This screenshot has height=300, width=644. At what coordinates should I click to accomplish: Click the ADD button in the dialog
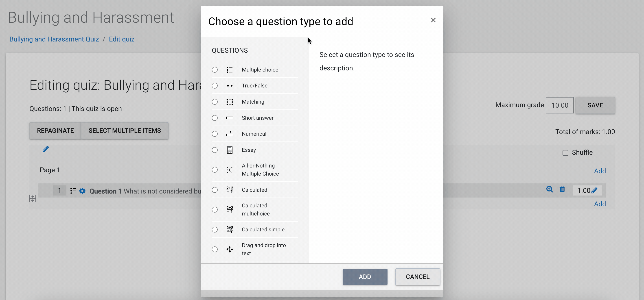pyautogui.click(x=365, y=277)
